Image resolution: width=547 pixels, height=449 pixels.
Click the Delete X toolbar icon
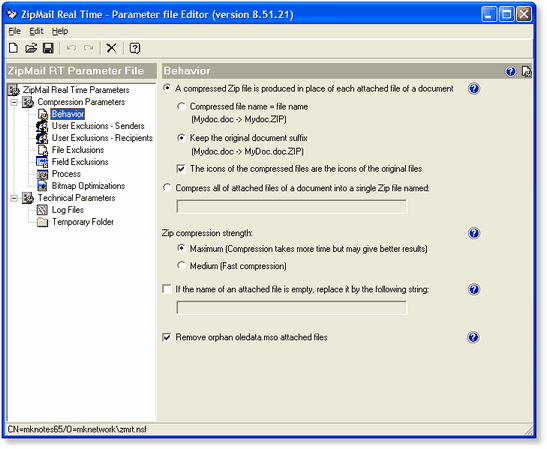tap(112, 48)
